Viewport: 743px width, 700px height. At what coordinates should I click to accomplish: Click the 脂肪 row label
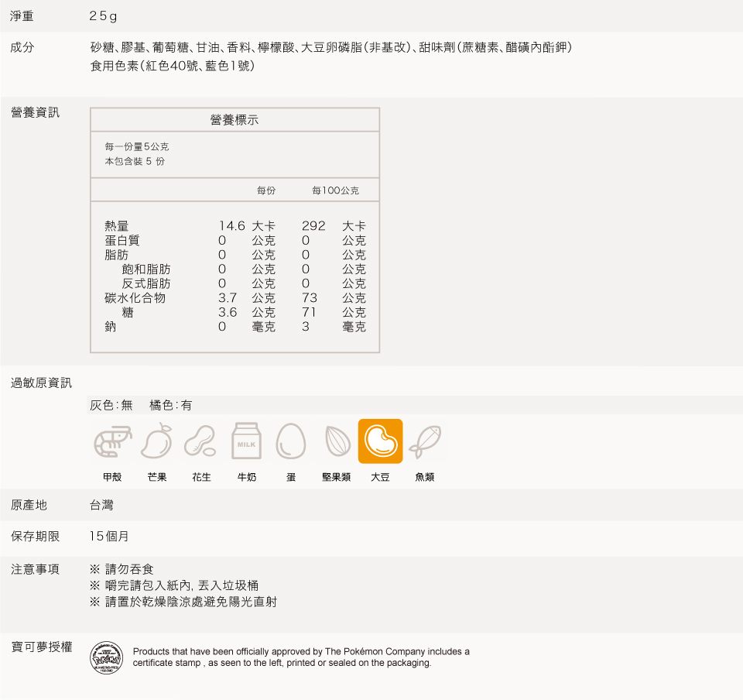pyautogui.click(x=117, y=255)
